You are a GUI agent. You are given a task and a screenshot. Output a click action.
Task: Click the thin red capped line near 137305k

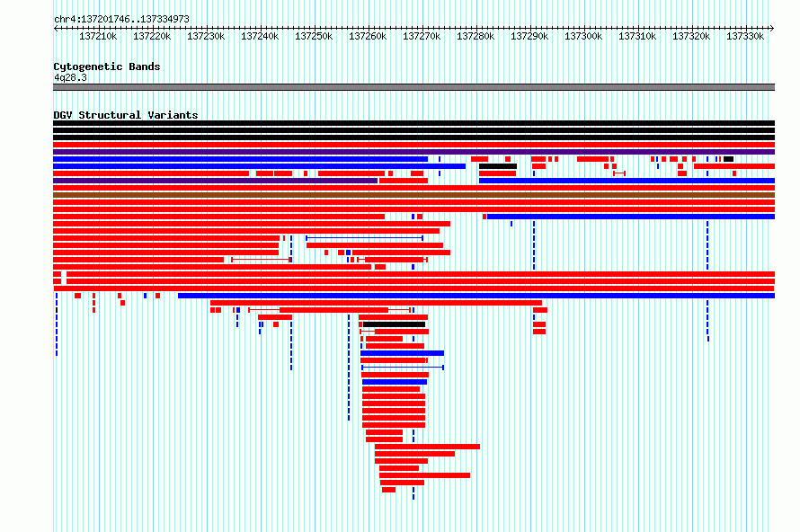(x=619, y=173)
